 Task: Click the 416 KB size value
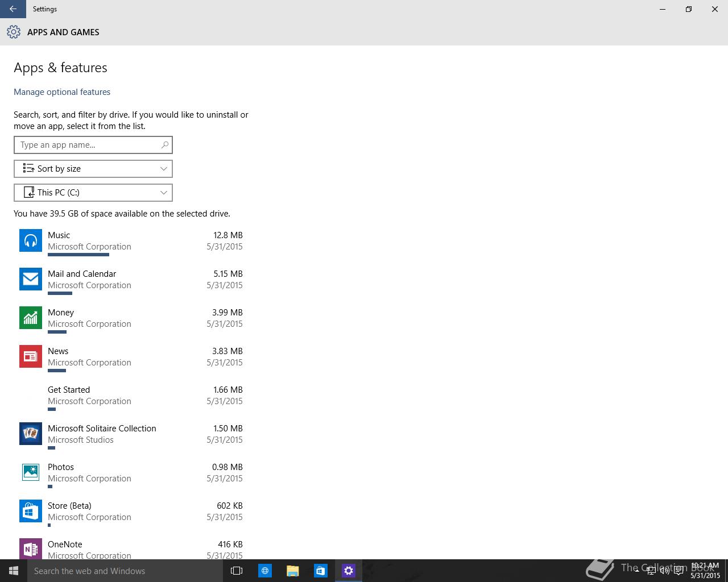click(230, 544)
